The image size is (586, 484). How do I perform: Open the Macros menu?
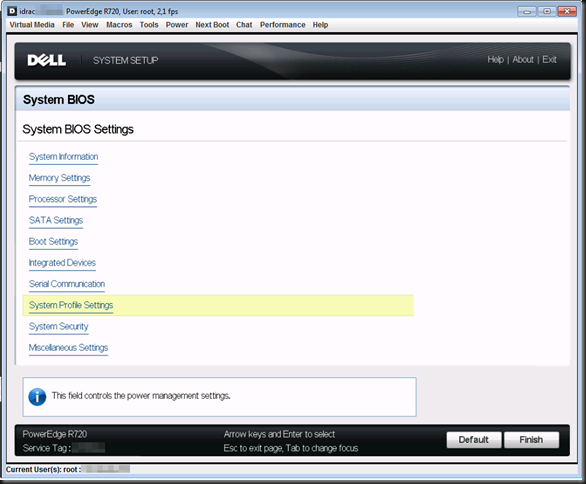(119, 25)
